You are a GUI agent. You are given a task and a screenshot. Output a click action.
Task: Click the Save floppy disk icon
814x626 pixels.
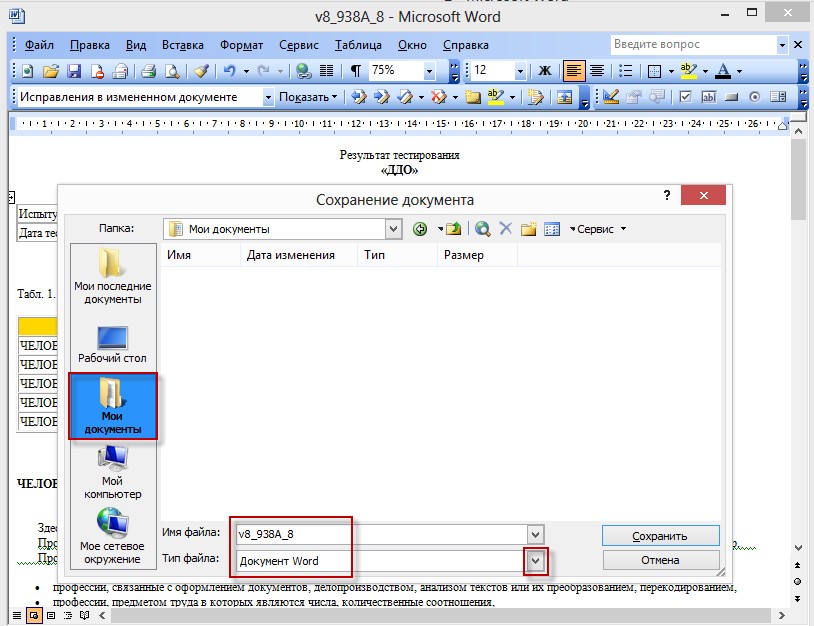click(74, 71)
